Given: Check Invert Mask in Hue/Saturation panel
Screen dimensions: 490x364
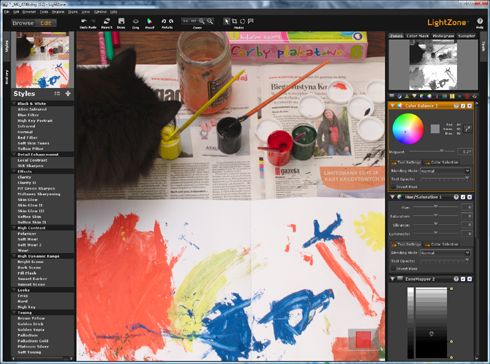Looking at the screenshot, I should point(394,269).
